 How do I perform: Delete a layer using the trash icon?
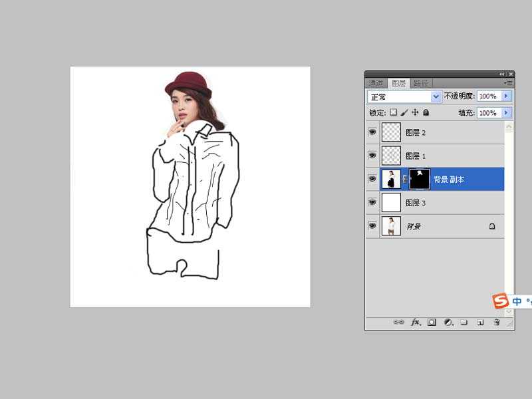(496, 322)
